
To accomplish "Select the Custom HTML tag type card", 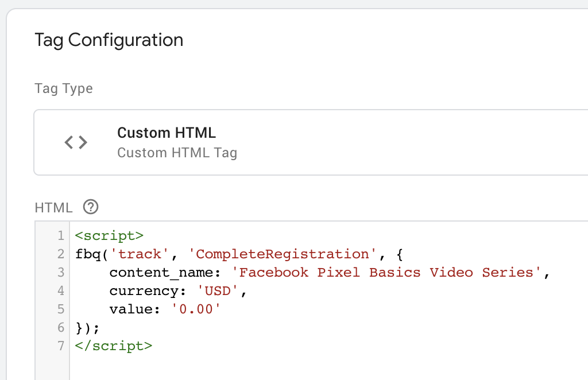I will pos(311,142).
